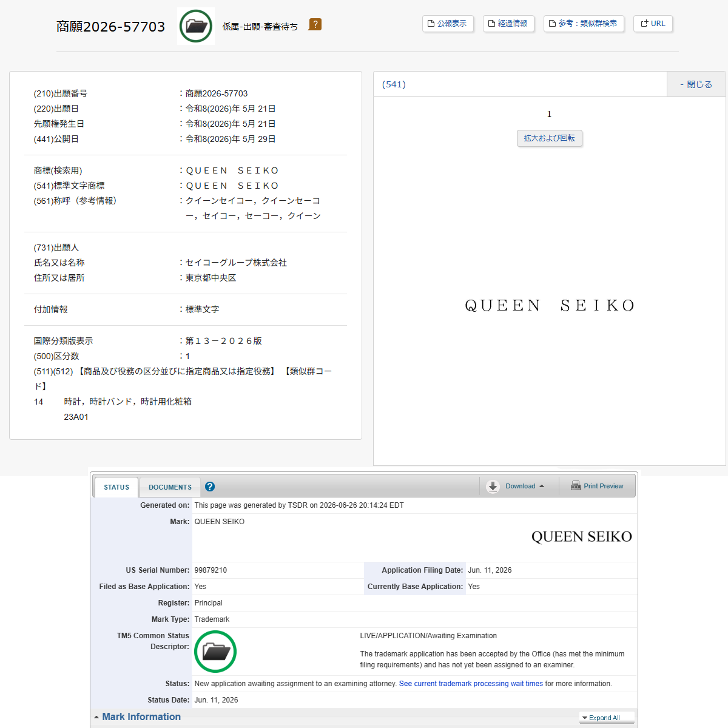Collapse the (541) panel with 閉じる
The width and height of the screenshot is (728, 728).
(x=696, y=84)
